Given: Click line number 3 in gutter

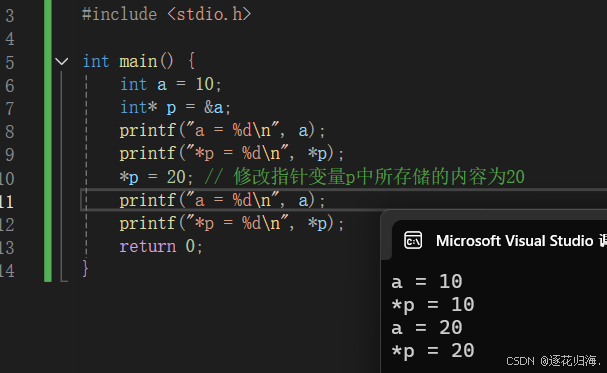Looking at the screenshot, I should point(10,16).
